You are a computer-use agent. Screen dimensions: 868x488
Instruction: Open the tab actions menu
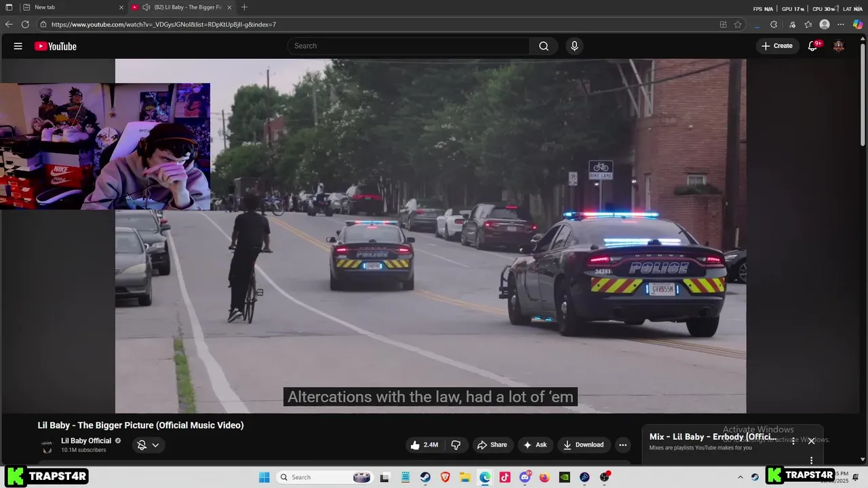9,7
